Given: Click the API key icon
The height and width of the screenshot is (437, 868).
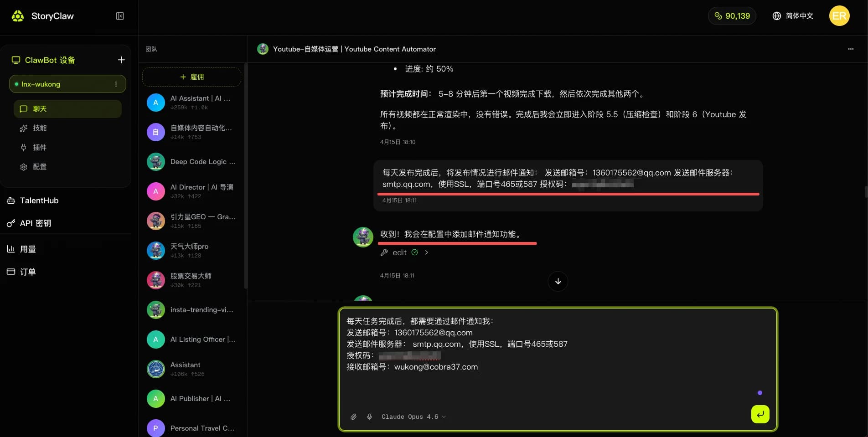Looking at the screenshot, I should [x=11, y=223].
